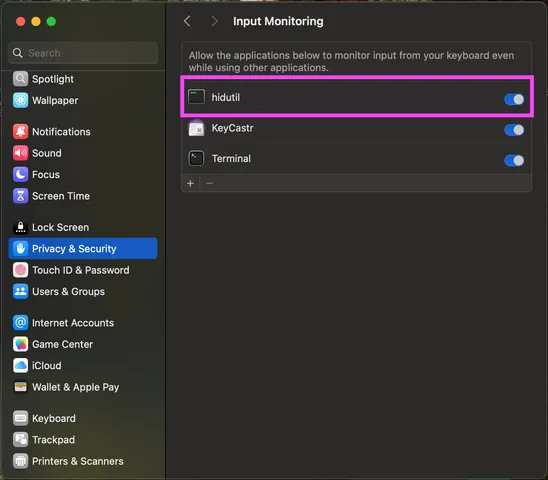
Task: Select Keyboard label in sidebar
Action: 54,418
